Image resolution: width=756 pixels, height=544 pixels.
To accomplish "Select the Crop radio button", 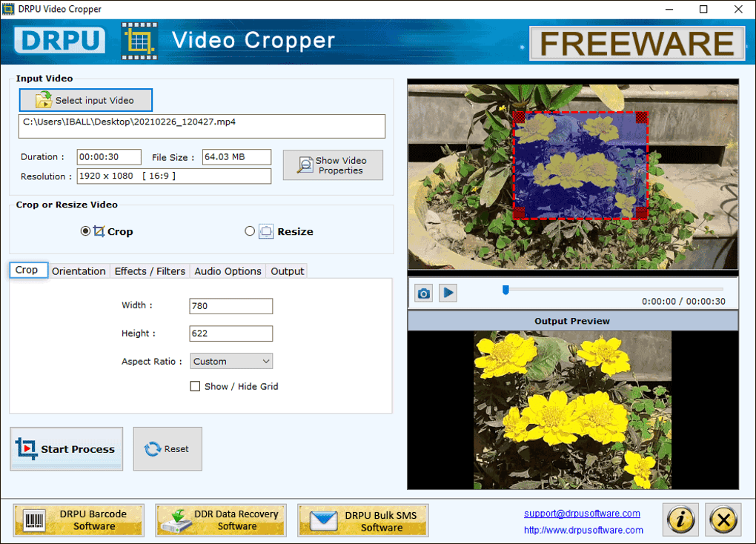I will pos(85,231).
